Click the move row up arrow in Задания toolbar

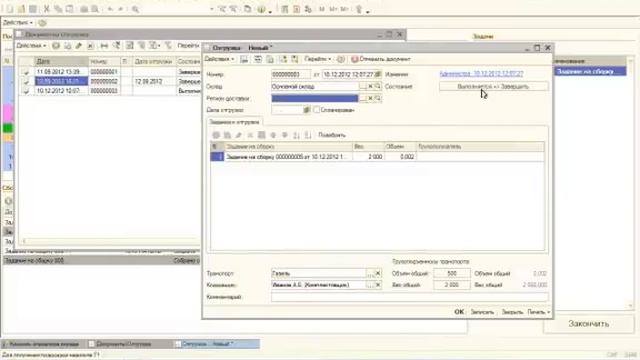click(273, 135)
